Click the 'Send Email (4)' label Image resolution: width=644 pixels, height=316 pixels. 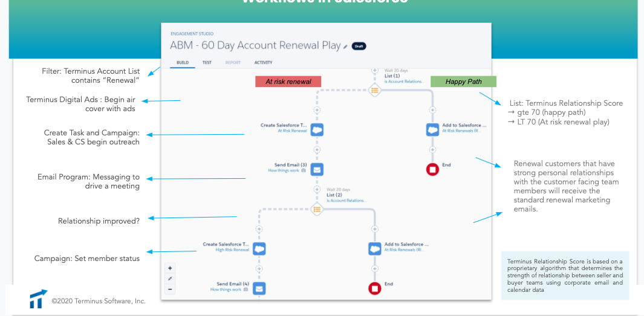tap(232, 284)
